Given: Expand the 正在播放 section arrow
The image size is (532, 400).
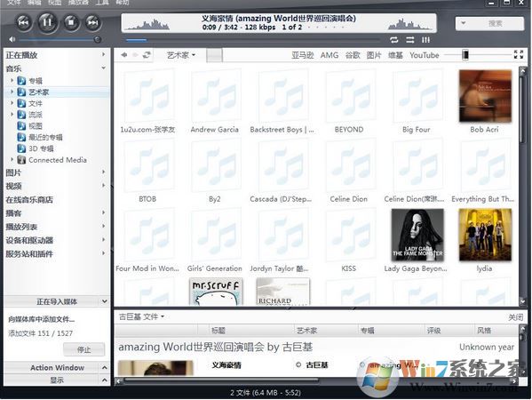Looking at the screenshot, I should pyautogui.click(x=103, y=54).
